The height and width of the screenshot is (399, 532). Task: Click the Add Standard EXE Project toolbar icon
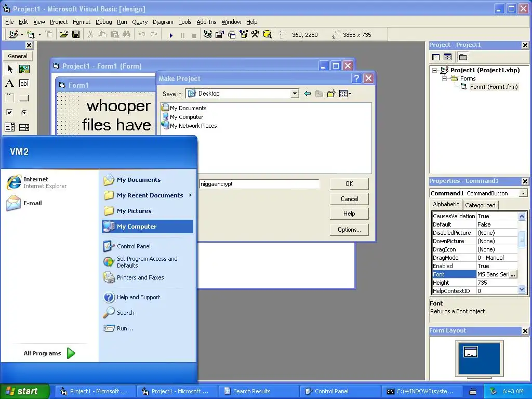14,35
